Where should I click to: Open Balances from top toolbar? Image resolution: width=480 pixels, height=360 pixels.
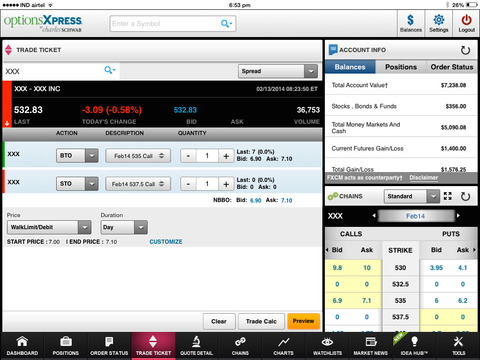[411, 23]
